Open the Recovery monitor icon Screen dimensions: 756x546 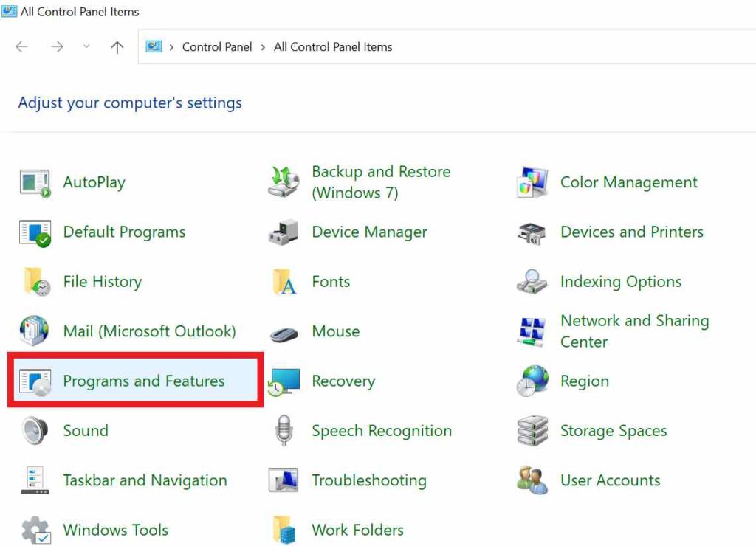tap(284, 383)
